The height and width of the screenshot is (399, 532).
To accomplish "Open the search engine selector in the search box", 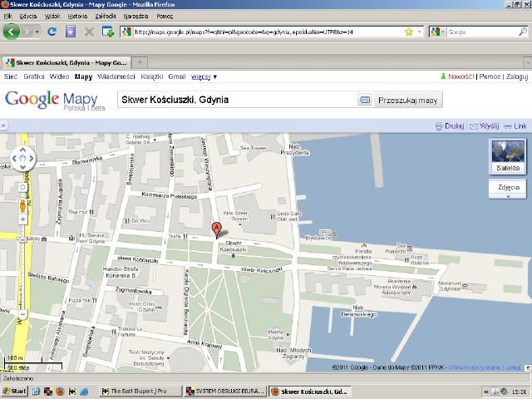I will pyautogui.click(x=437, y=32).
